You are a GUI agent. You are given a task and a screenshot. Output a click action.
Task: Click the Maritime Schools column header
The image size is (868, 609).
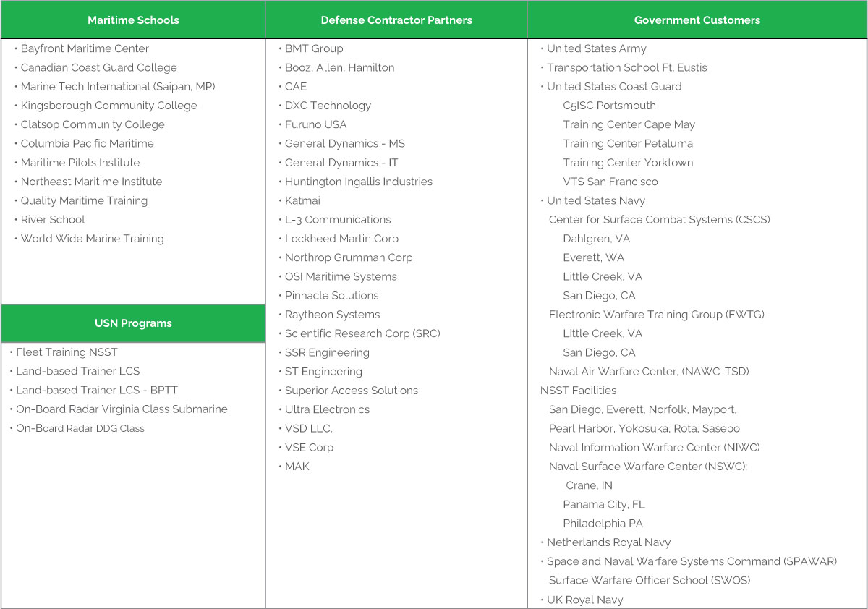133,20
